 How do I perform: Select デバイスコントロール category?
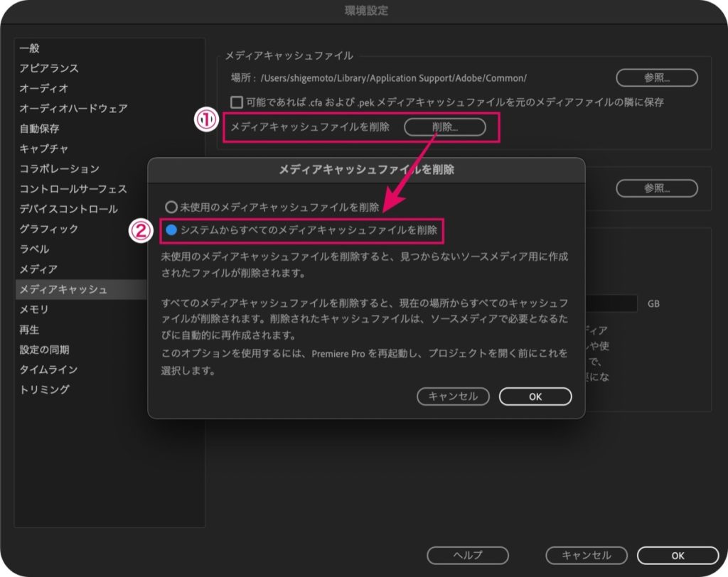point(68,209)
